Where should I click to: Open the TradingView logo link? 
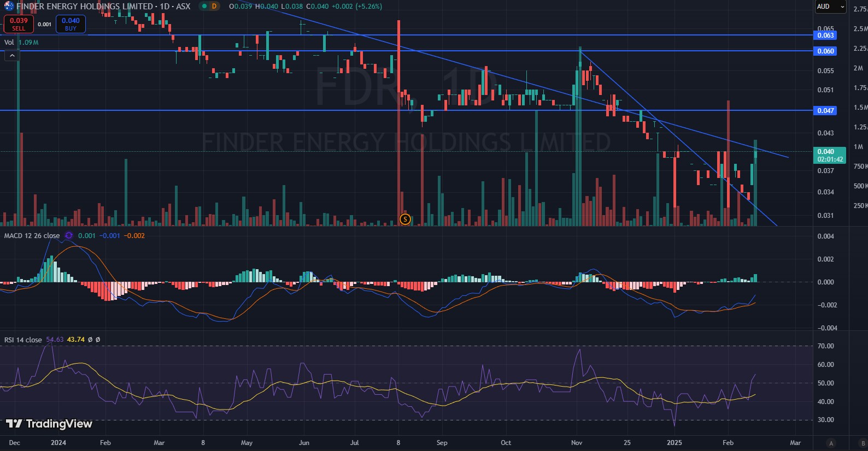pyautogui.click(x=49, y=424)
